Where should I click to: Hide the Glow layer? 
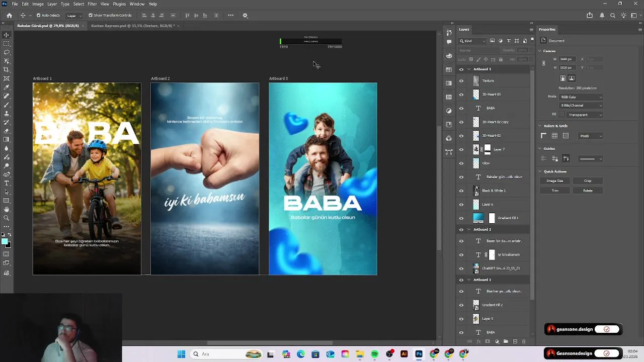pos(461,163)
